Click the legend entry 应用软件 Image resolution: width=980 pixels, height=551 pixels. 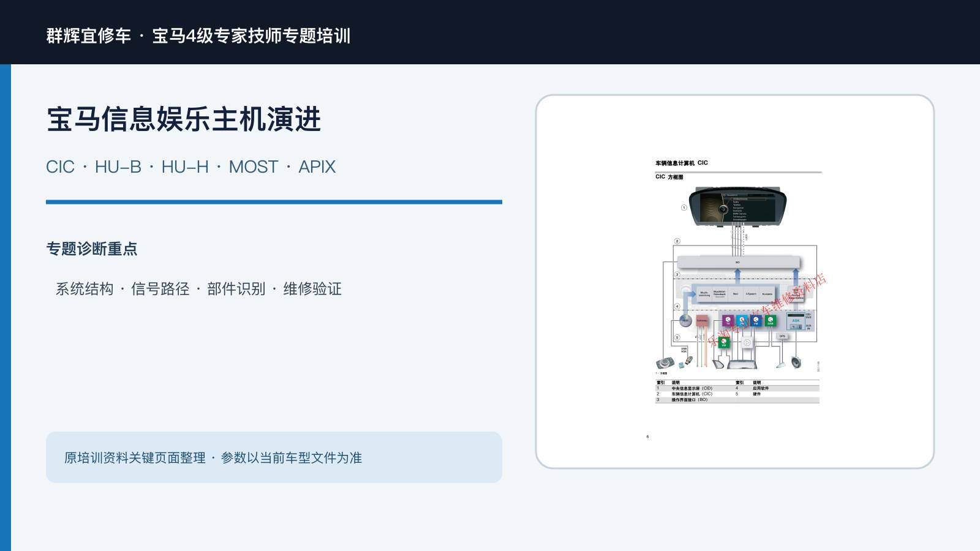[761, 388]
